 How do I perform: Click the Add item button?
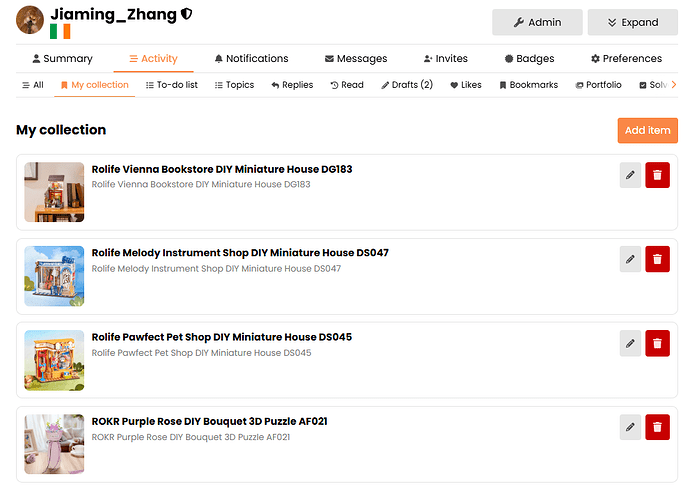pyautogui.click(x=648, y=130)
